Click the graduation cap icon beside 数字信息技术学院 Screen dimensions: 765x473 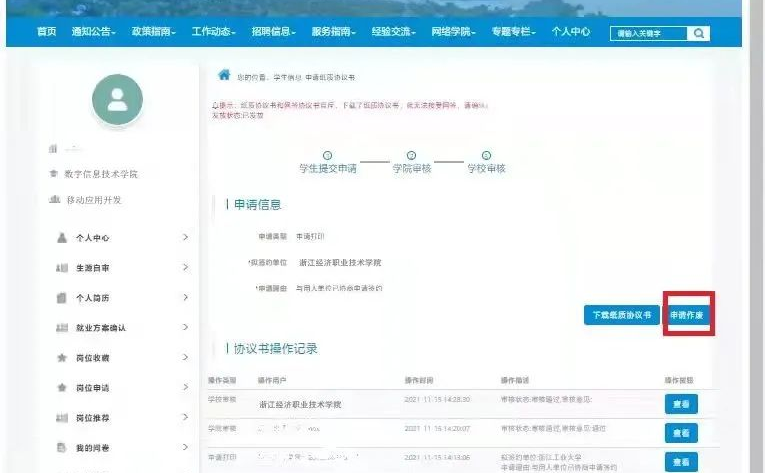tap(54, 174)
